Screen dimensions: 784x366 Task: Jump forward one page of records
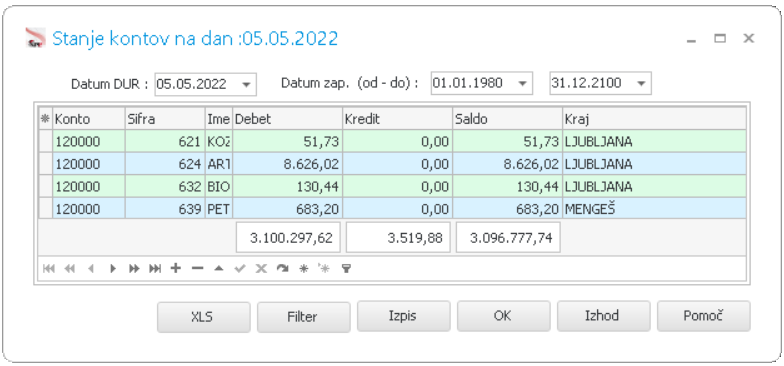(x=134, y=269)
